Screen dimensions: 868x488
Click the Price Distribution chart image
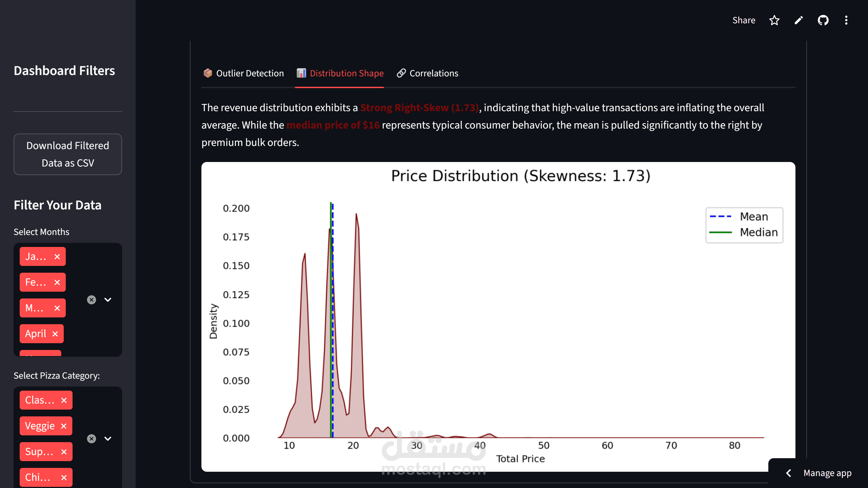[498, 317]
